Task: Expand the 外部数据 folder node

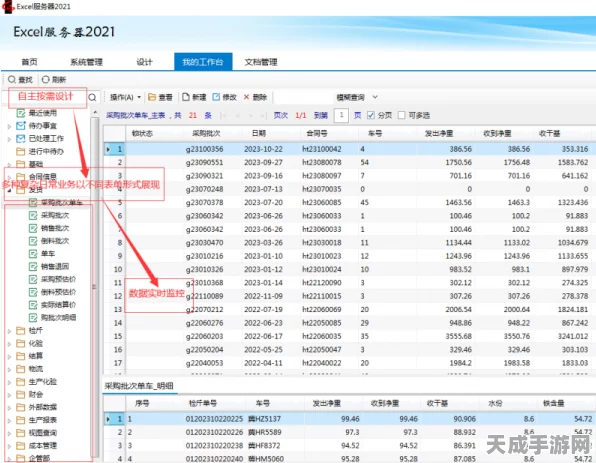Action: point(10,408)
